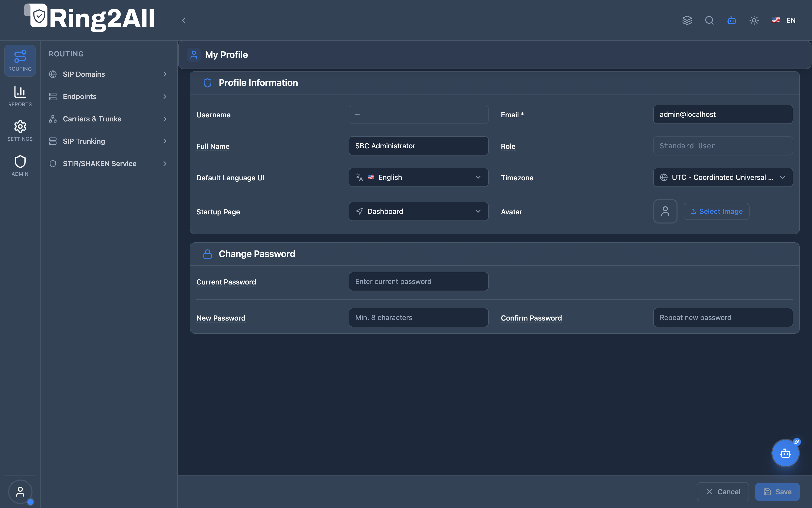Screen dimensions: 812x508
Task: Expand Carriers & Trunks chevron
Action: (165, 119)
